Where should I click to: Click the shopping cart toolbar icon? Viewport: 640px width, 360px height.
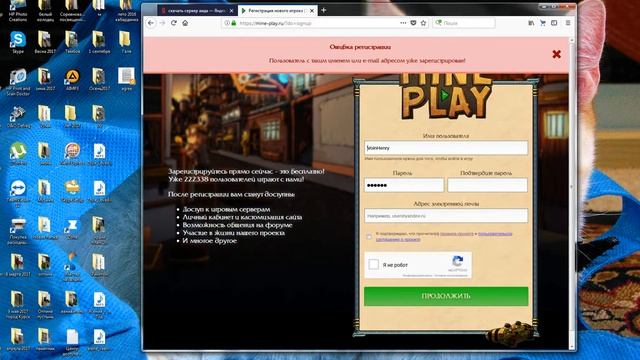542,23
